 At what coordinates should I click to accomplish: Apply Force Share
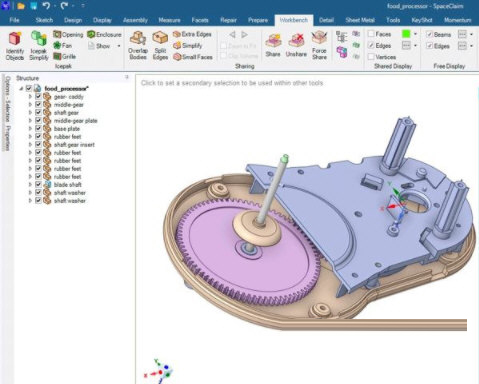(319, 45)
